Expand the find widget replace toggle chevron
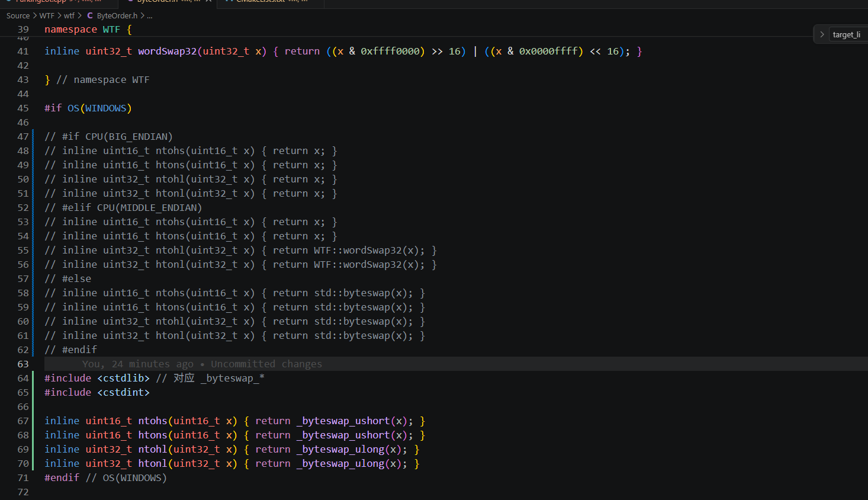868x500 pixels. [822, 34]
